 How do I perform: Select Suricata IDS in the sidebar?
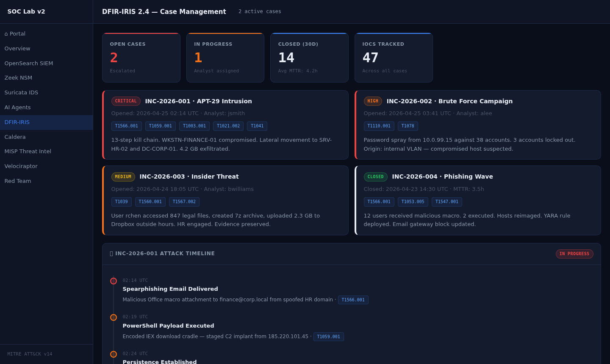pyautogui.click(x=46, y=93)
